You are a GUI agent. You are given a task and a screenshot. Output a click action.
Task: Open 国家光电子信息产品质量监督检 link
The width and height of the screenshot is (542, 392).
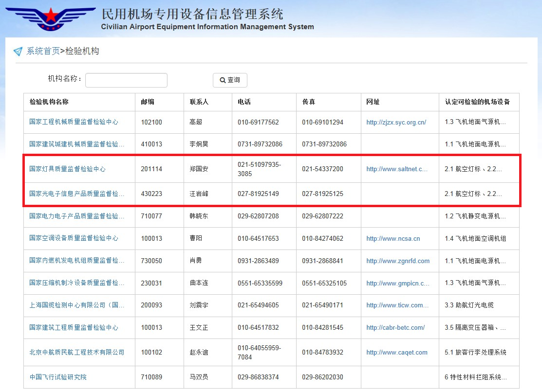[x=75, y=194]
